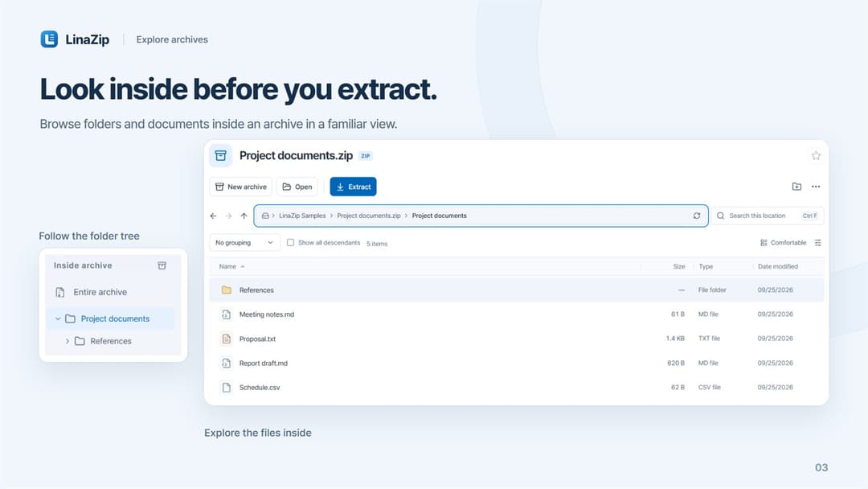Open Project documents.zip breadcrumb segment
The image size is (868, 489).
point(369,216)
